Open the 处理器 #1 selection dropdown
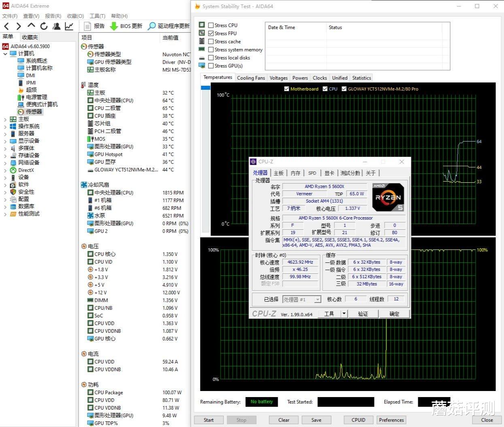Image resolution: width=504 pixels, height=427 pixels. [317, 300]
